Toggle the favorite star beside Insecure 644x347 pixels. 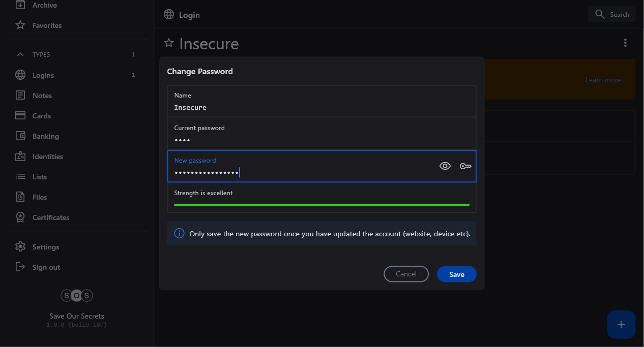[169, 43]
